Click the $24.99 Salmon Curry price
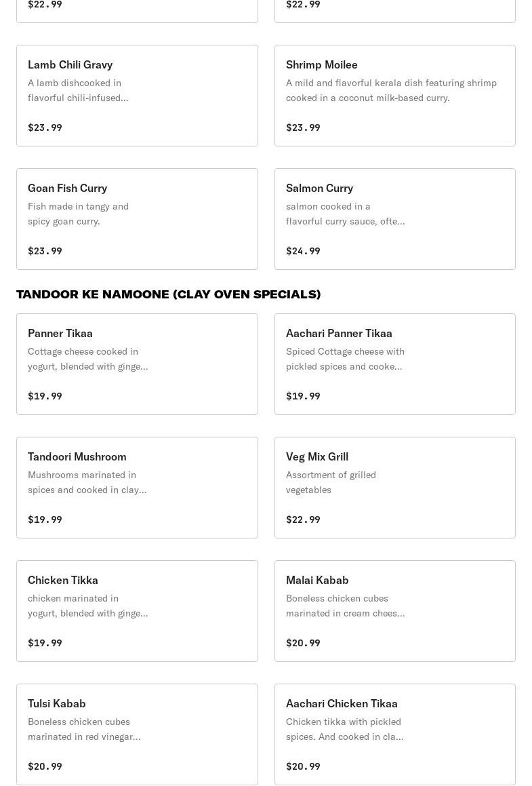The width and height of the screenshot is (532, 786). [303, 251]
